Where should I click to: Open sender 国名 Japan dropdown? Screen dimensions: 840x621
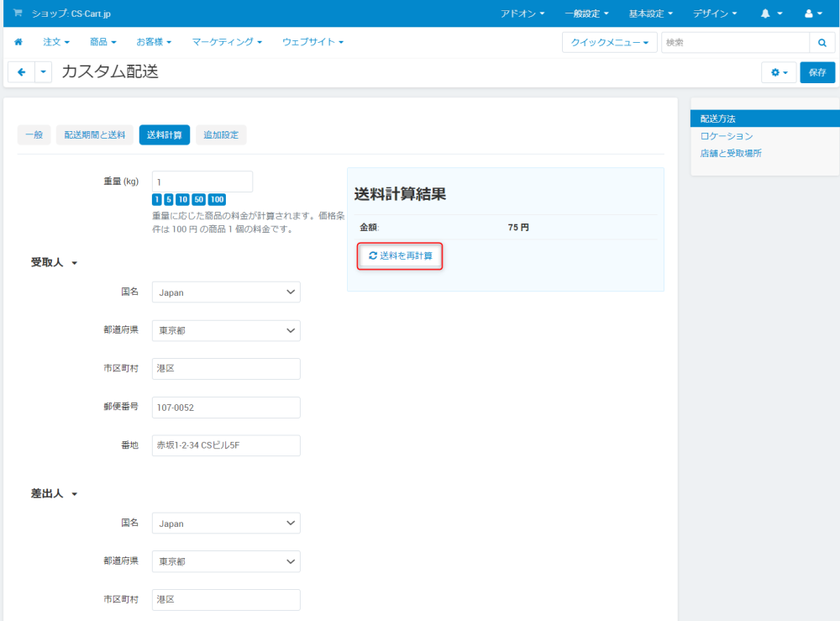coord(226,523)
